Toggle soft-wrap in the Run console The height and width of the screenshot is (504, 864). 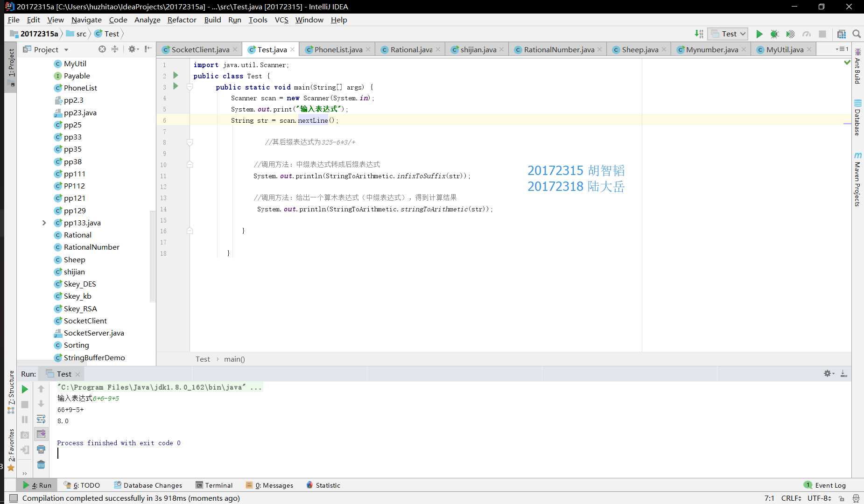41,419
